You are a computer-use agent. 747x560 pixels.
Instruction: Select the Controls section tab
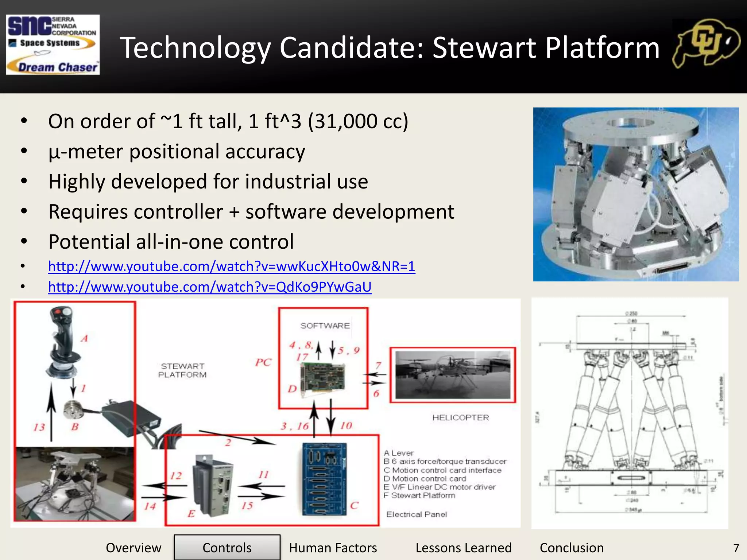227,548
